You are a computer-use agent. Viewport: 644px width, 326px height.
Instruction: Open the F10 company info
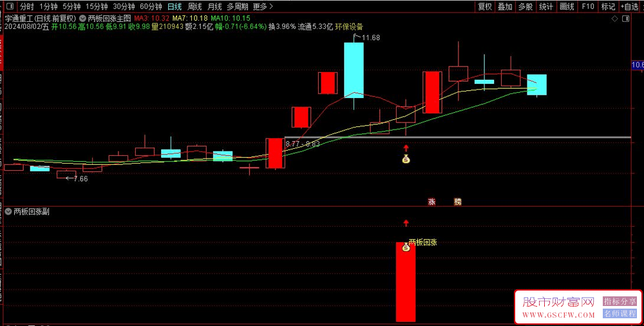588,6
